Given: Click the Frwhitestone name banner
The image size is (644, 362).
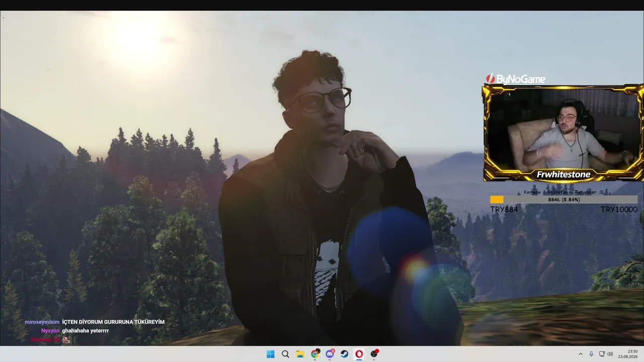Looking at the screenshot, I should click(x=563, y=174).
